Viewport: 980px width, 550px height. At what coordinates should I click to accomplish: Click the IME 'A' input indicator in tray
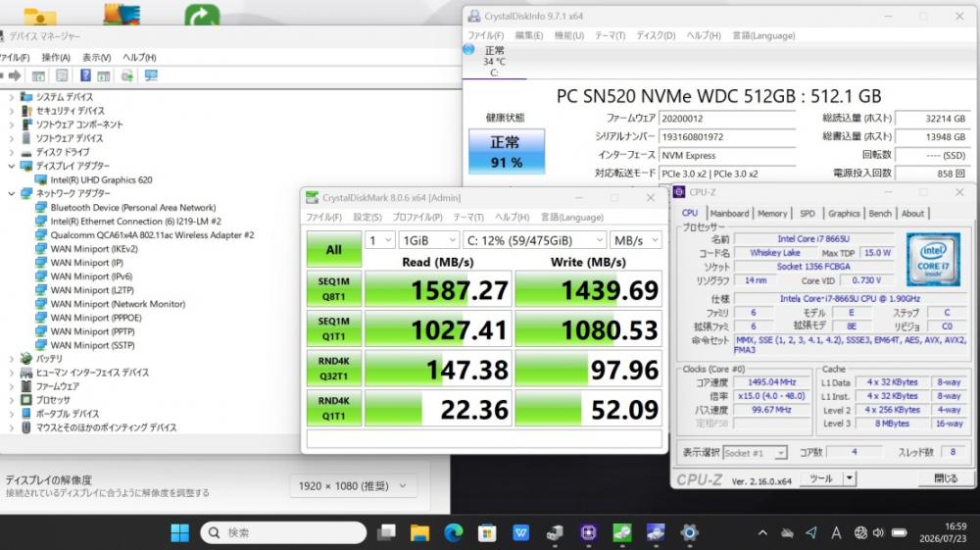point(836,533)
